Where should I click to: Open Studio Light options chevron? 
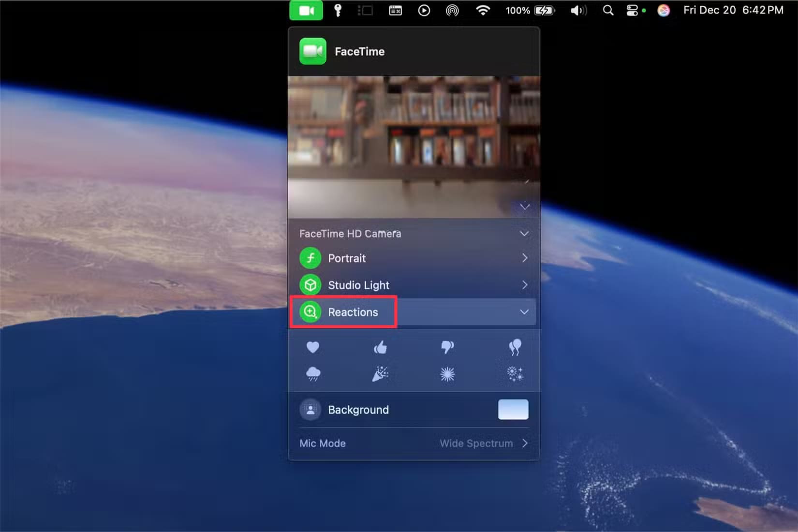(x=525, y=285)
